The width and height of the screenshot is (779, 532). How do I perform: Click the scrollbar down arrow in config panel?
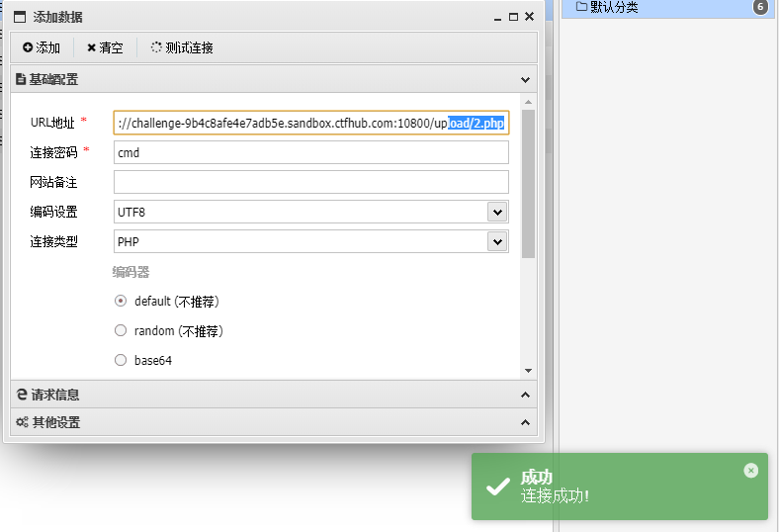(x=528, y=371)
